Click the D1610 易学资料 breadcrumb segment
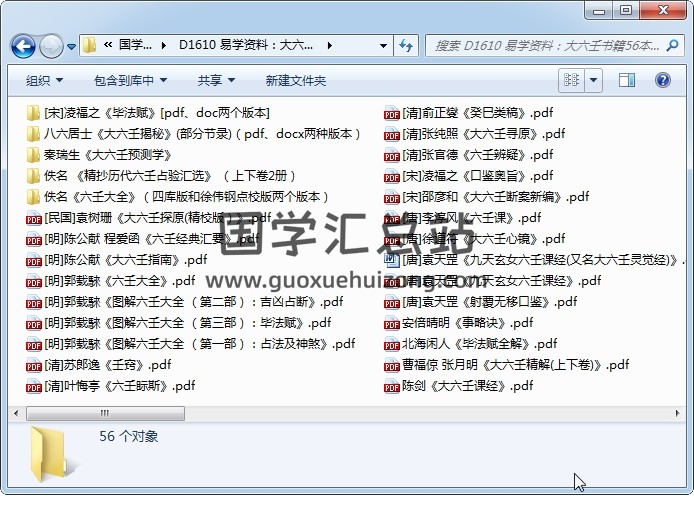 pyautogui.click(x=246, y=45)
